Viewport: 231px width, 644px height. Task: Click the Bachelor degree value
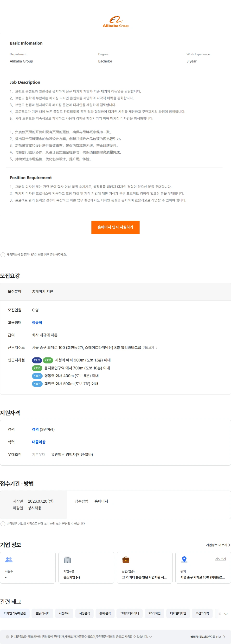(105, 61)
